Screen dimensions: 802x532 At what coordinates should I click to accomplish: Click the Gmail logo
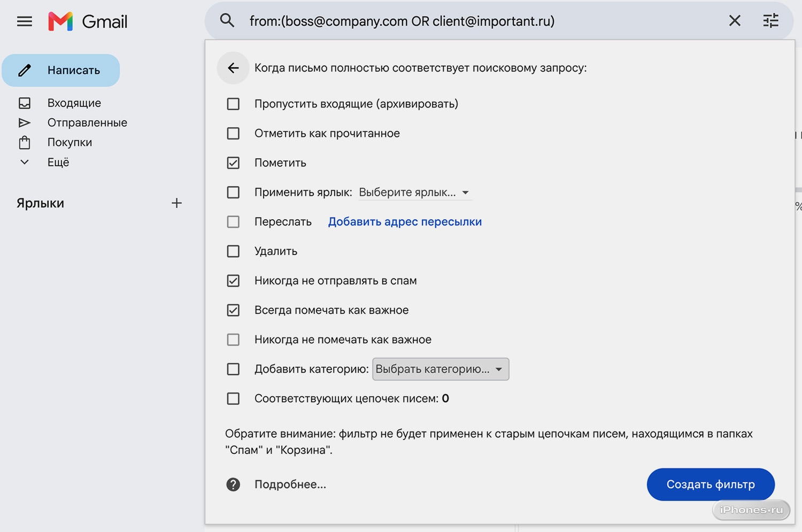(x=88, y=21)
